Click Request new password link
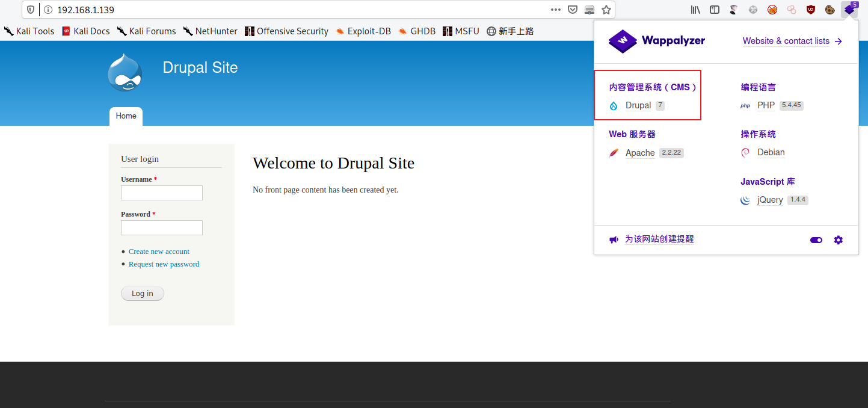 (x=164, y=264)
